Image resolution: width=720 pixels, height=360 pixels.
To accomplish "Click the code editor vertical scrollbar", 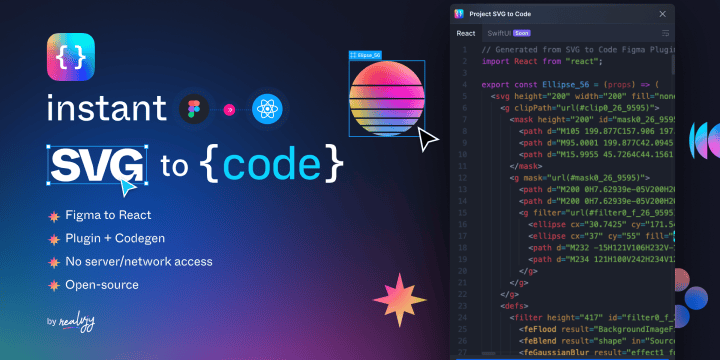I will [x=673, y=64].
